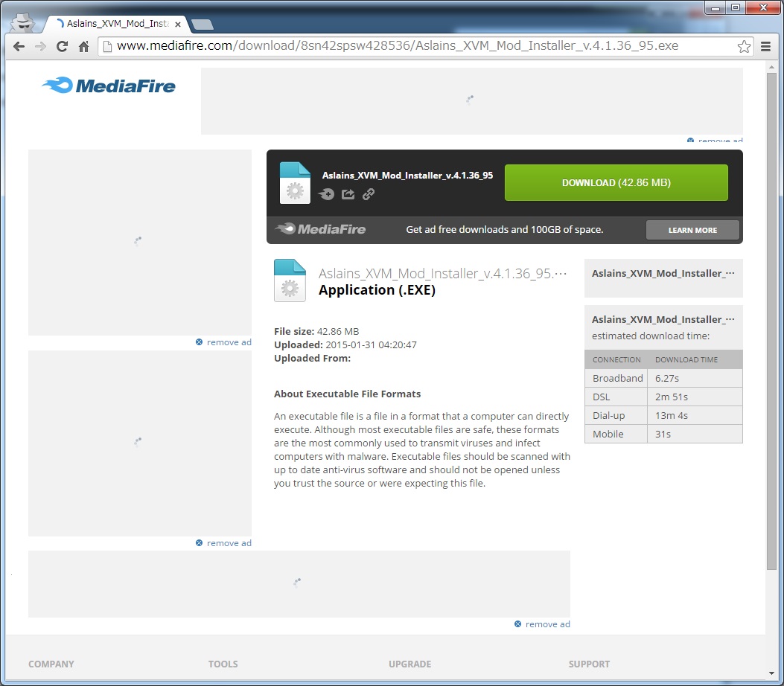Click the vertical scrollbar thumb
Screen dimensions: 784x686
(x=771, y=321)
